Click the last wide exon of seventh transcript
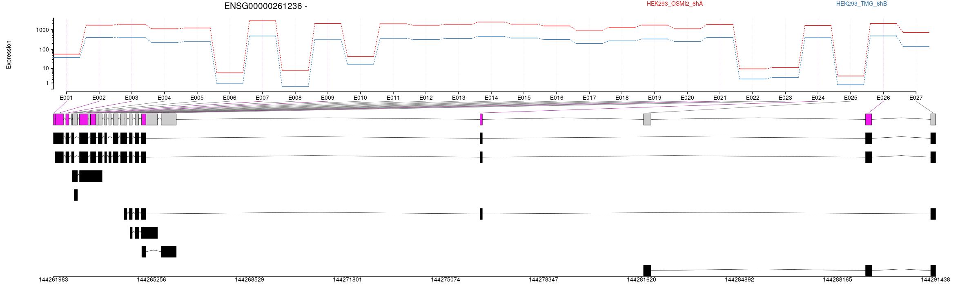The image size is (980, 286). pyautogui.click(x=169, y=252)
